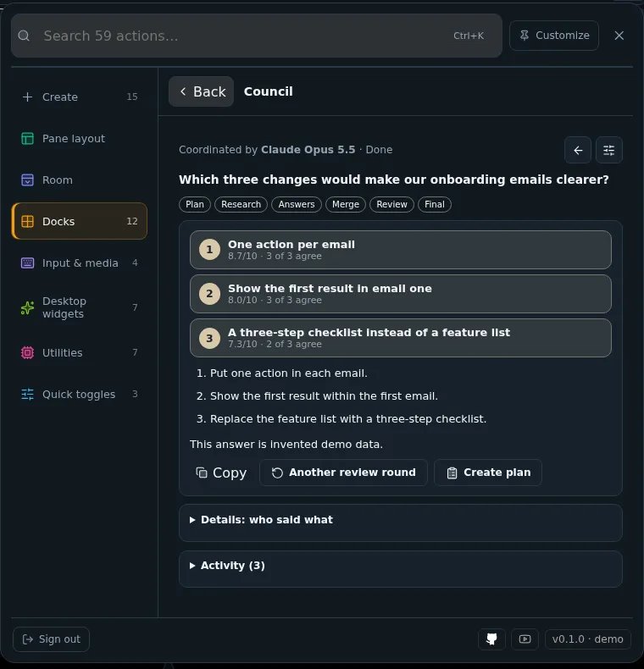This screenshot has width=644, height=669.
Task: Click the left arrow button beside settings
Action: [578, 150]
